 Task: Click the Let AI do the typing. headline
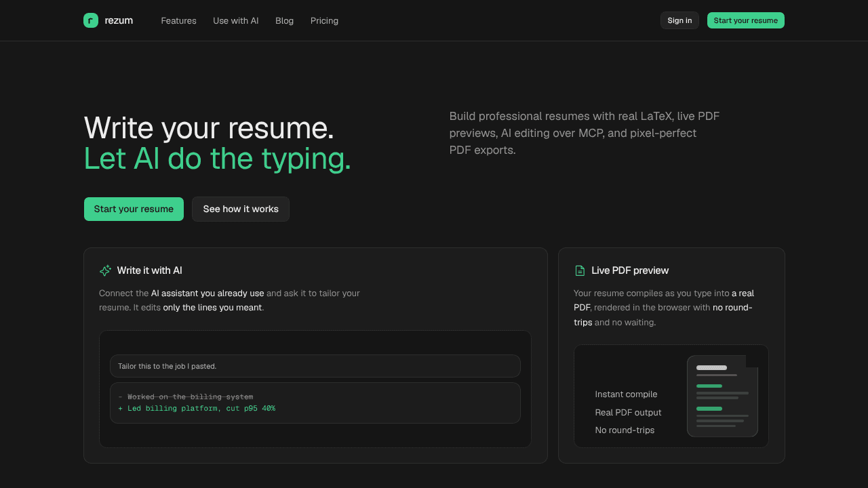pyautogui.click(x=218, y=159)
